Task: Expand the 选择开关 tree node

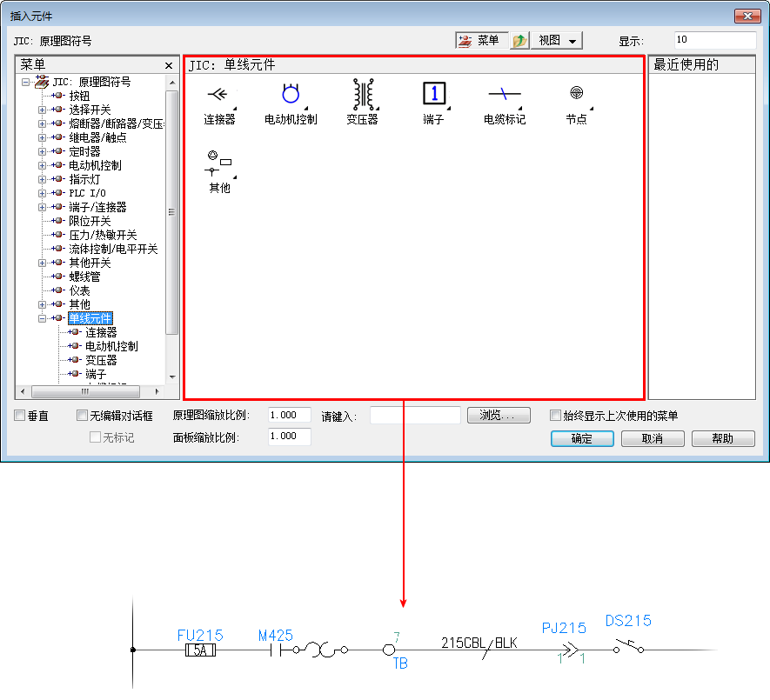Action: coord(43,110)
